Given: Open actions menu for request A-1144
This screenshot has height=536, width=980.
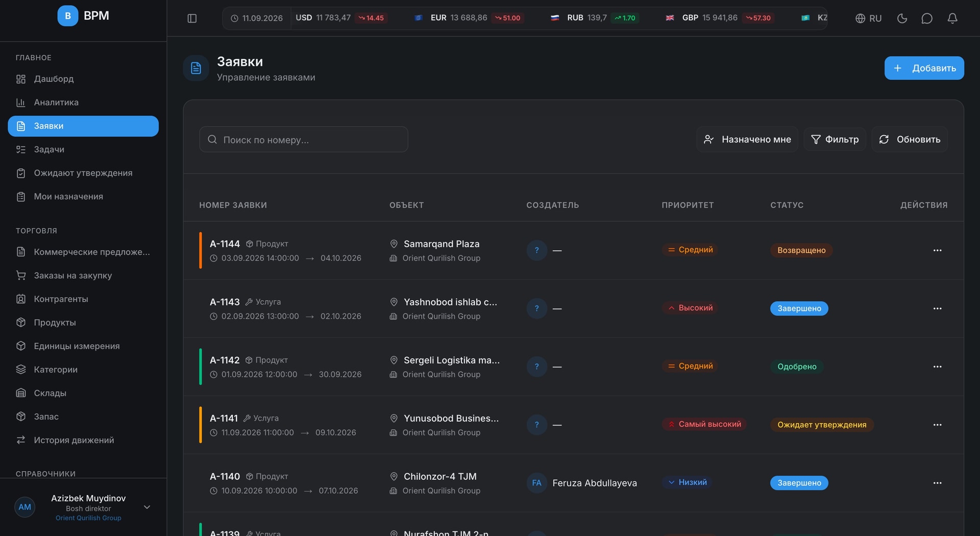Looking at the screenshot, I should [937, 250].
